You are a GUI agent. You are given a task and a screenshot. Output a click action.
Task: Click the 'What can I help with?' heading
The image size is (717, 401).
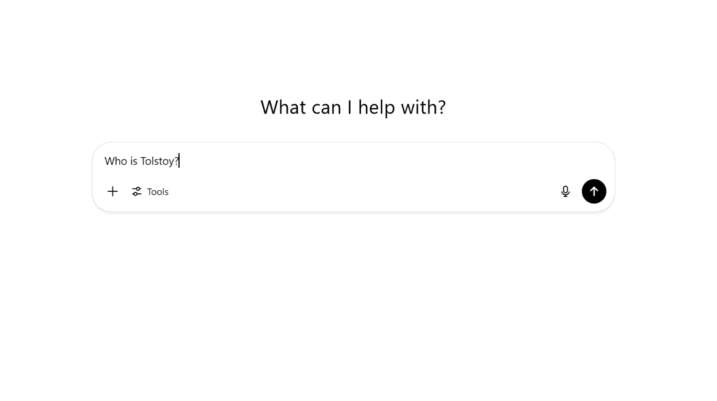[353, 107]
